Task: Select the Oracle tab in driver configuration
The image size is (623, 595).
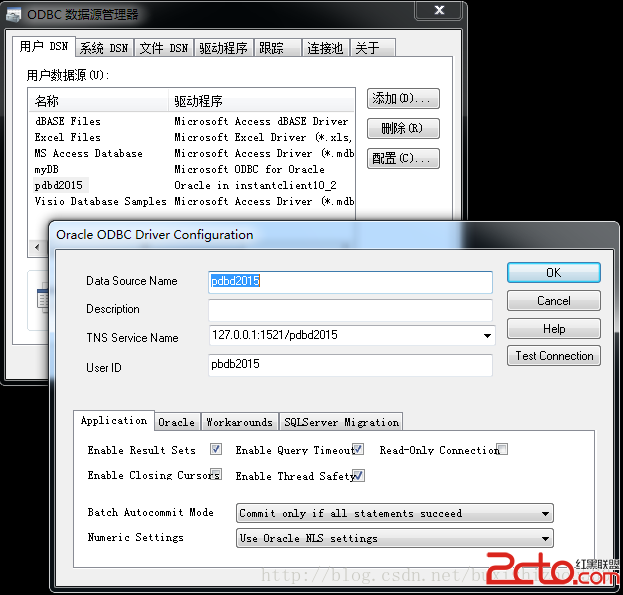Action: tap(177, 422)
